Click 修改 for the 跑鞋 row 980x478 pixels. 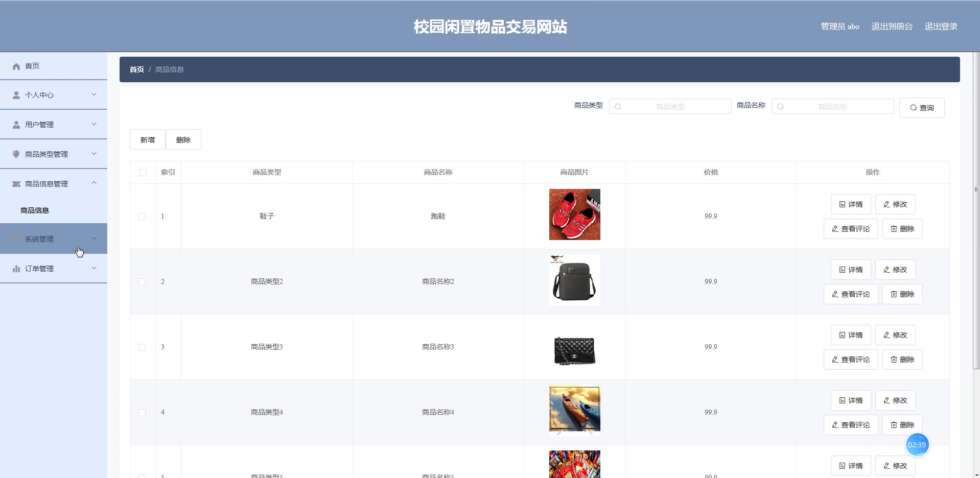[895, 204]
